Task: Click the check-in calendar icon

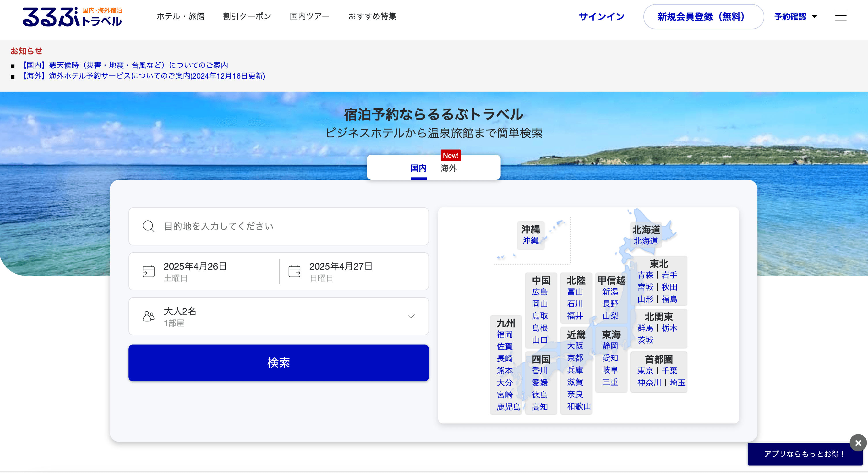Action: (x=149, y=271)
